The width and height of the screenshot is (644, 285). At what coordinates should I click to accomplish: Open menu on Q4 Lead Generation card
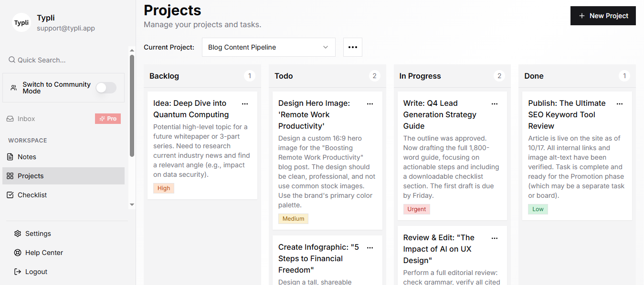[x=495, y=103]
